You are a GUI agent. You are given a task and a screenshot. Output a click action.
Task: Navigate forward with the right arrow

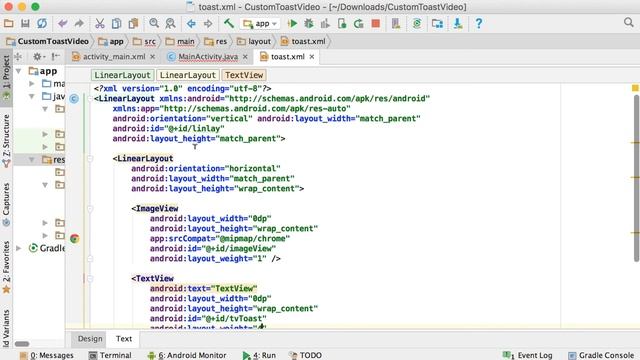point(208,24)
